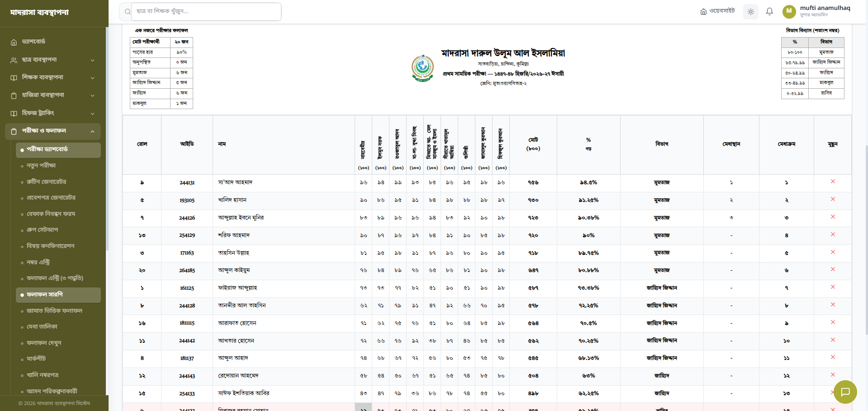Expand the শিক্ষক ব্যবস্থাপনা chevron
The image size is (868, 411).
tap(92, 78)
